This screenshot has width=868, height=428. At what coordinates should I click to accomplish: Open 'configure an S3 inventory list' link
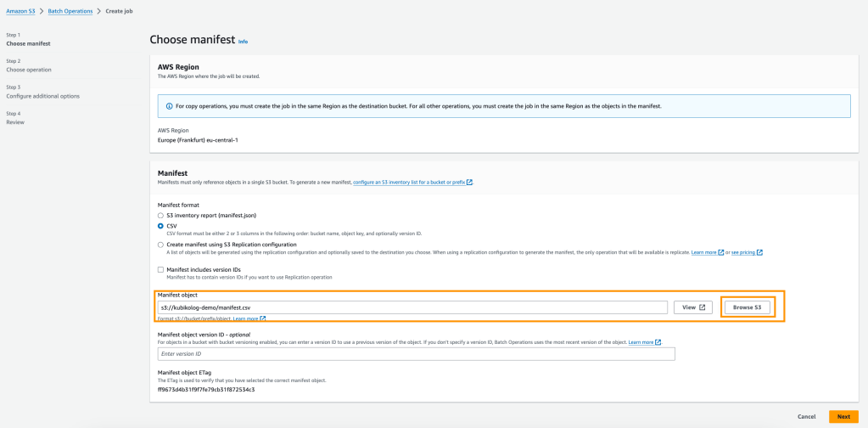click(408, 182)
